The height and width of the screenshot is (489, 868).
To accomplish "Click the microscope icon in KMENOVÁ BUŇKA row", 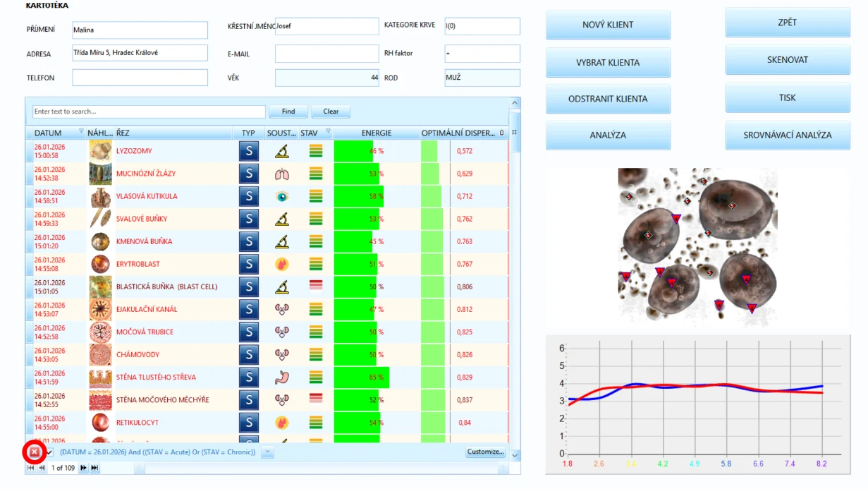I will point(282,241).
